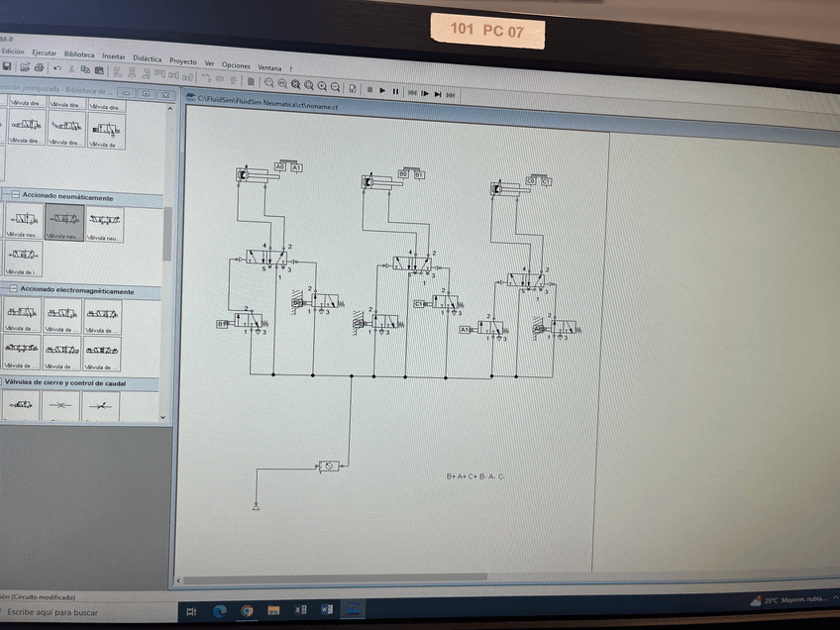Viewport: 840px width, 630px height.
Task: Open the Insertar menu
Action: click(x=114, y=56)
